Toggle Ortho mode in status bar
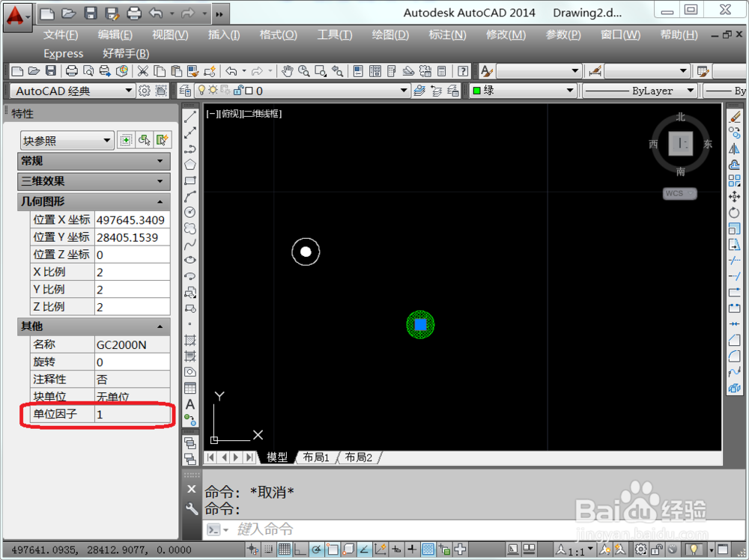Image resolution: width=749 pixels, height=560 pixels. coord(300,550)
